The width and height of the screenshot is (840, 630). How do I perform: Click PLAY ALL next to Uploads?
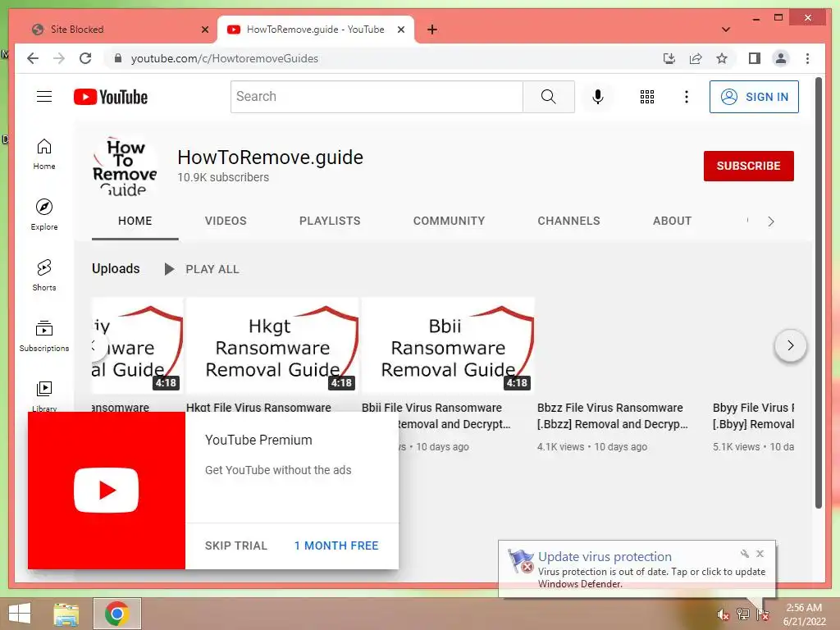point(203,269)
